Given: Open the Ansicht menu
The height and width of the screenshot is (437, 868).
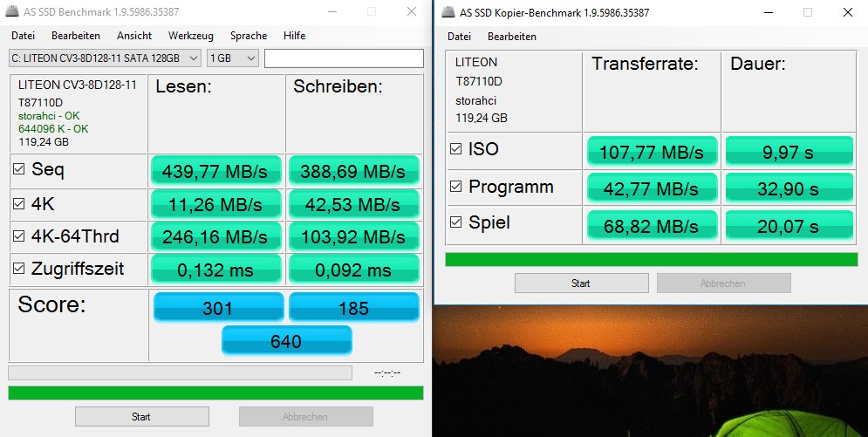Looking at the screenshot, I should click(x=134, y=36).
